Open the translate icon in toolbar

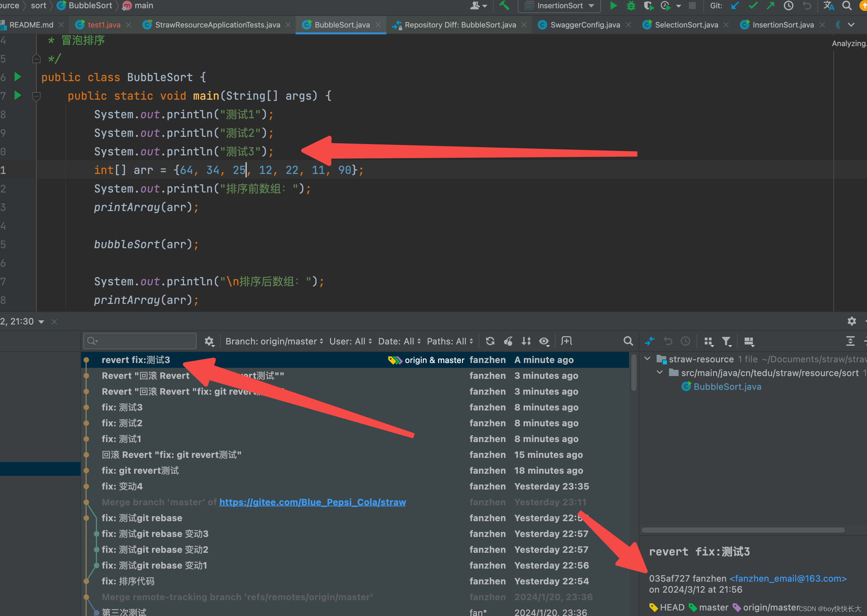[x=829, y=6]
